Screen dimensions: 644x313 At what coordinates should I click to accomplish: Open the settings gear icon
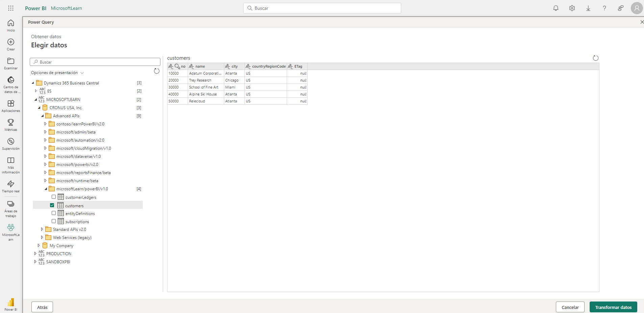pyautogui.click(x=572, y=8)
